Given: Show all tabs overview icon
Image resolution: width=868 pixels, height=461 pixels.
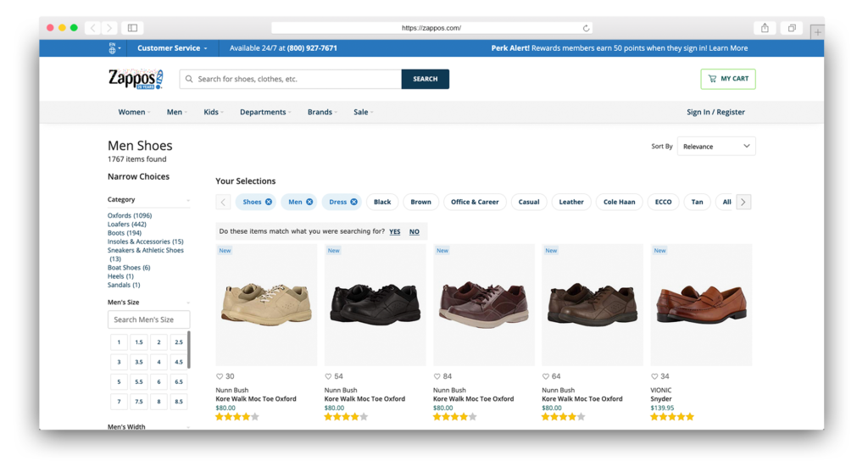Looking at the screenshot, I should [792, 28].
